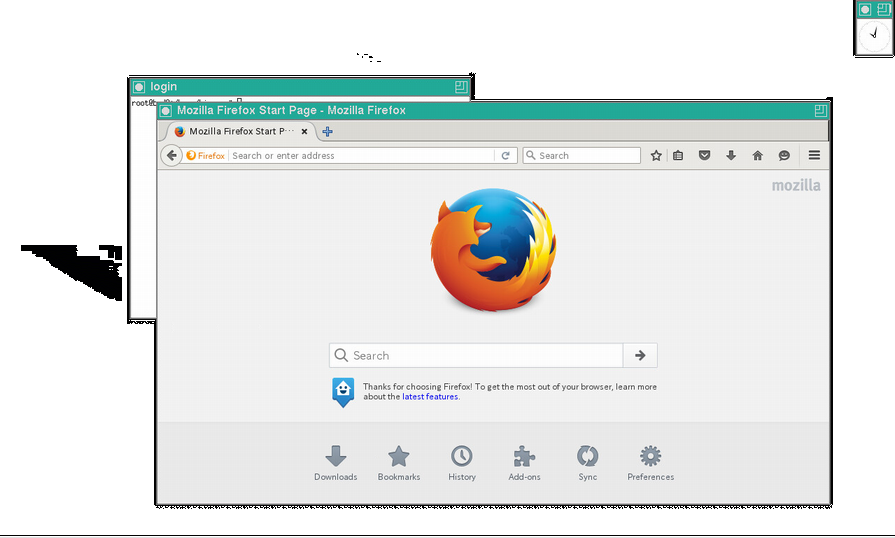Submit search with the arrow button
This screenshot has width=895, height=538.
point(640,355)
